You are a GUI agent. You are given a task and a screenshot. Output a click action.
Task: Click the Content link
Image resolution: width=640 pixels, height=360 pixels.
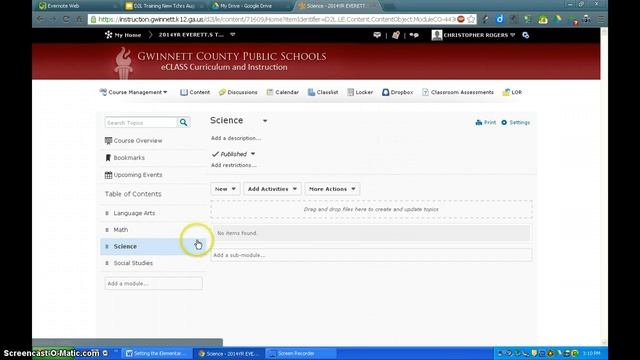tap(200, 92)
